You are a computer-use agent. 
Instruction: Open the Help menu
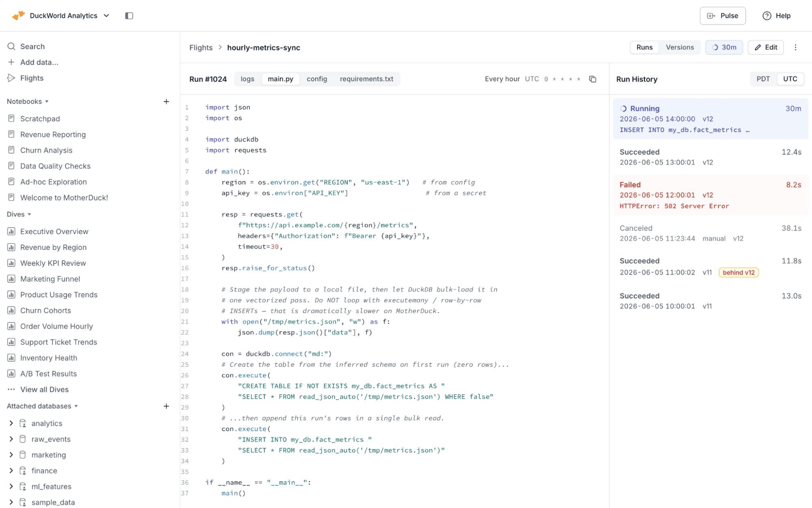776,16
